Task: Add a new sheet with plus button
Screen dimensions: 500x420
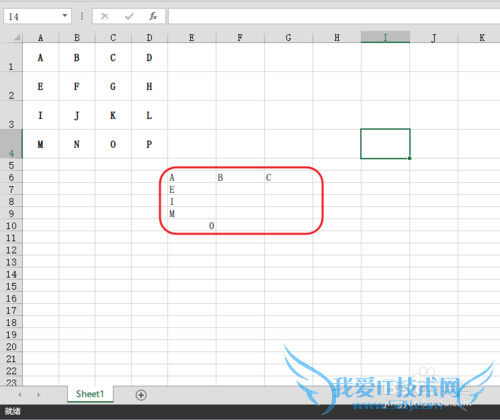Action: [141, 395]
